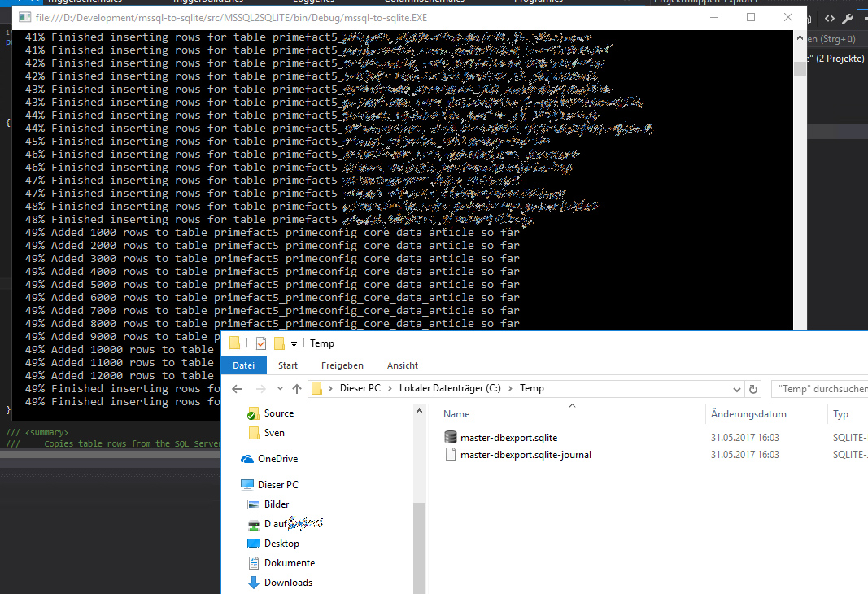Click the sqlite database file icon
Screen dimensions: 868x594
tap(451, 437)
